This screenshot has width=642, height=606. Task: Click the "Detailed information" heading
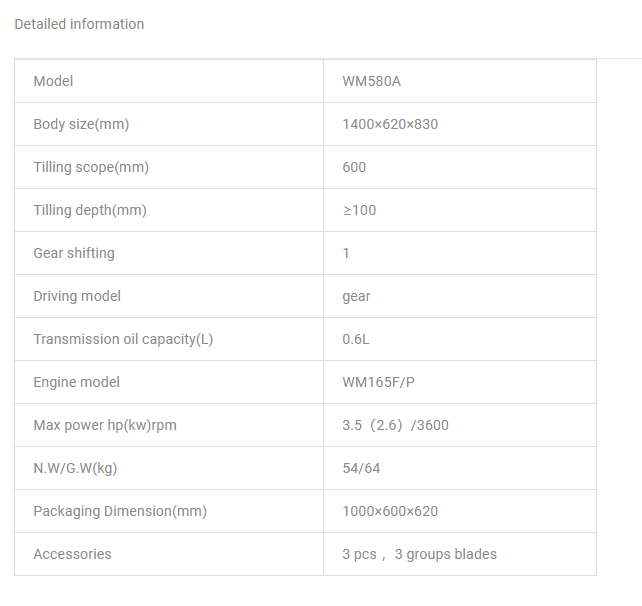click(79, 24)
